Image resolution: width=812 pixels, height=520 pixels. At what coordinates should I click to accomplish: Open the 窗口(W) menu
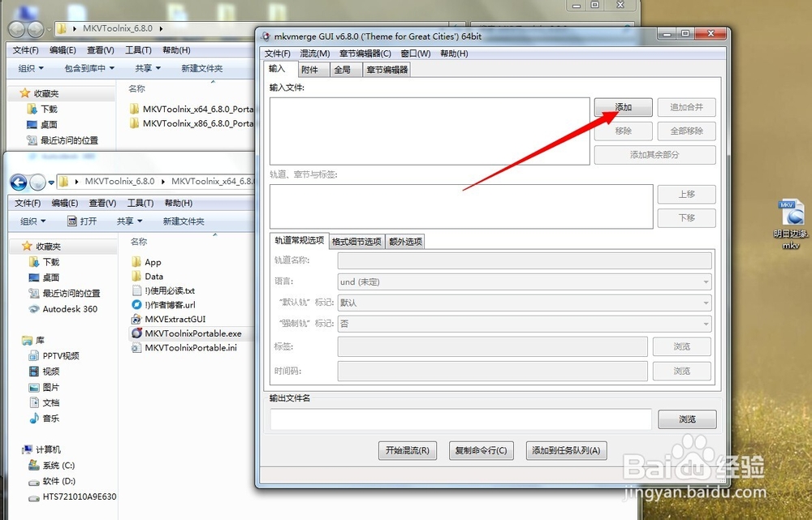coord(415,54)
